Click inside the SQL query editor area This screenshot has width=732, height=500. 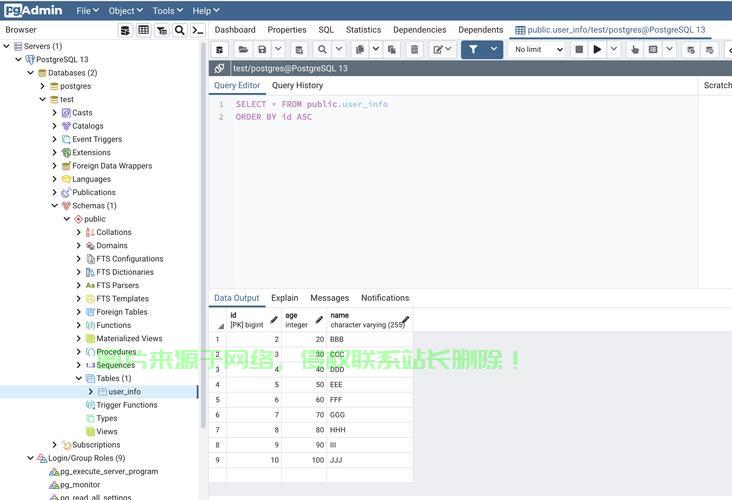[453, 191]
